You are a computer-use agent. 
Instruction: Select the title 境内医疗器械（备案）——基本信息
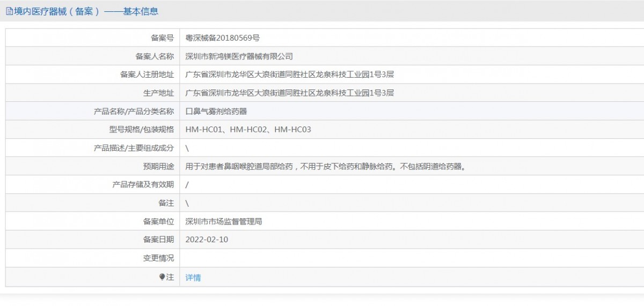click(x=86, y=11)
